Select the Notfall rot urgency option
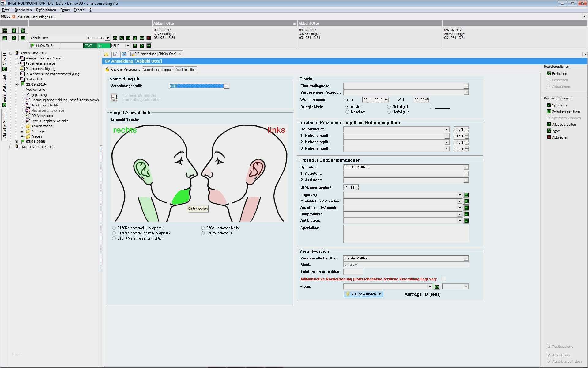588x368 pixels. click(347, 112)
